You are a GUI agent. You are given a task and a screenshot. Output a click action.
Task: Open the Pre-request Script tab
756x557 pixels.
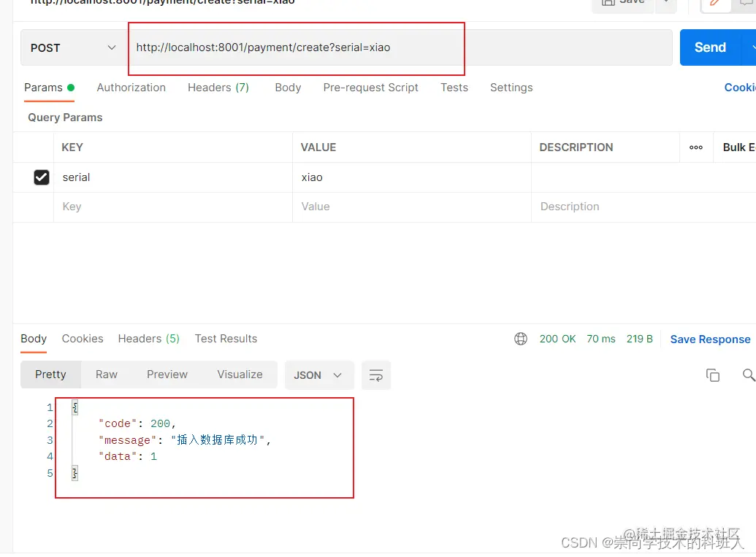tap(371, 88)
